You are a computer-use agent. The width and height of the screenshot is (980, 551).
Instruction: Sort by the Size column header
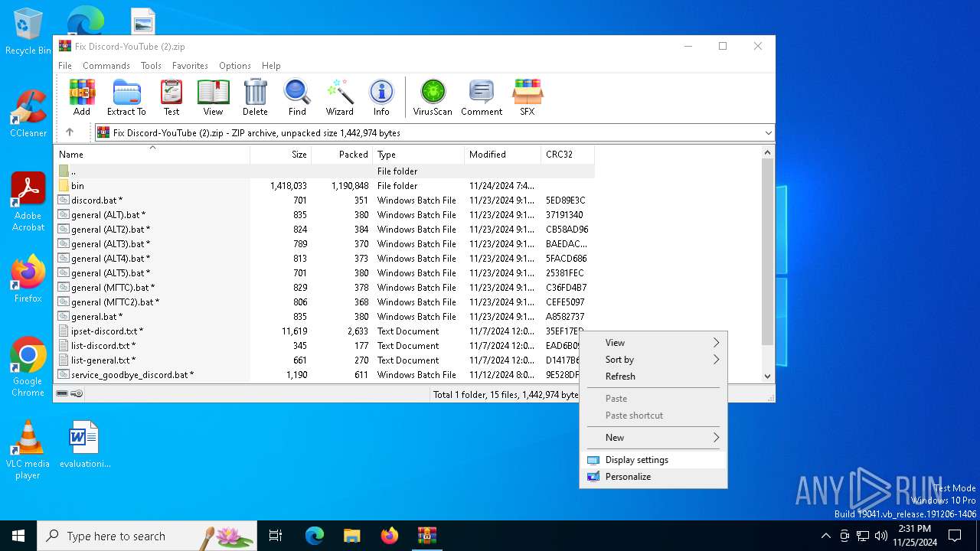click(281, 155)
